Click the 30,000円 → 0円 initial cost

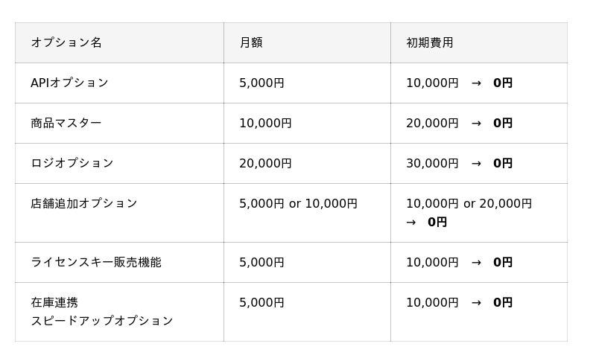459,163
